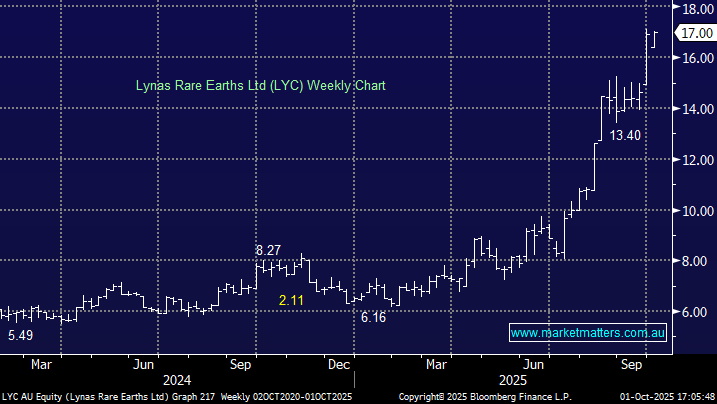Select the Sep marker in 2025
Image resolution: width=717 pixels, height=404 pixels.
[x=631, y=365]
